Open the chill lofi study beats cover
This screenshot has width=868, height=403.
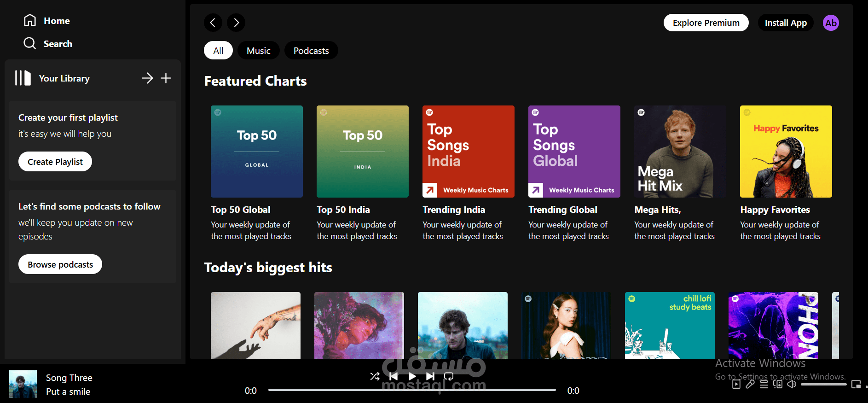tap(670, 326)
